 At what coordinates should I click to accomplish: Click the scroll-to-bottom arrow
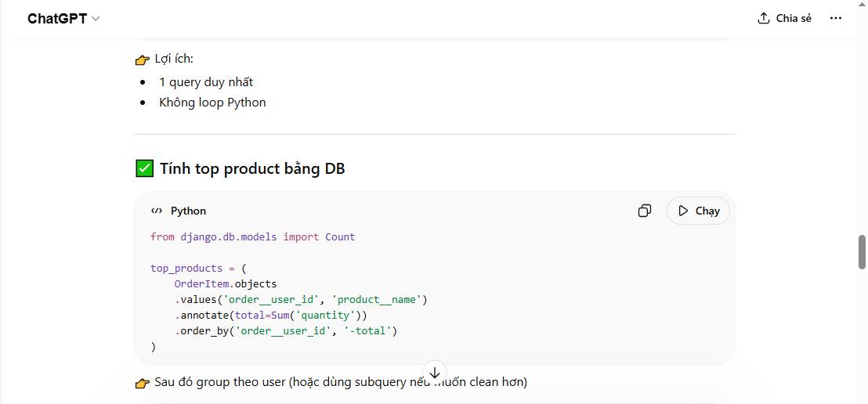pos(435,373)
